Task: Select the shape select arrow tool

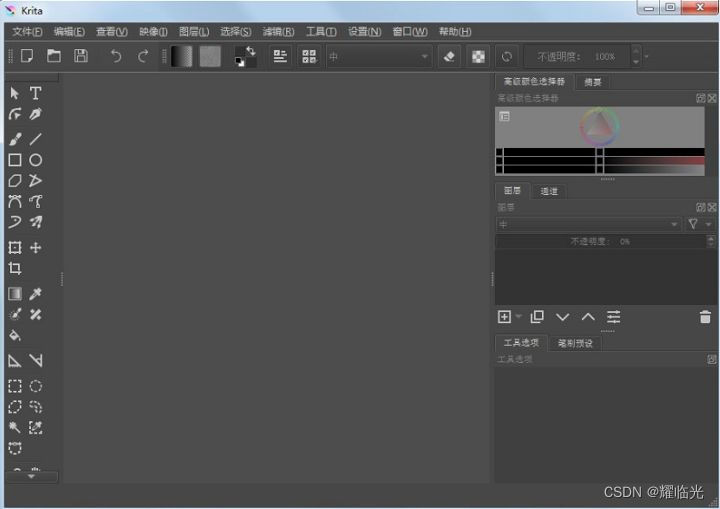Action: [x=15, y=93]
